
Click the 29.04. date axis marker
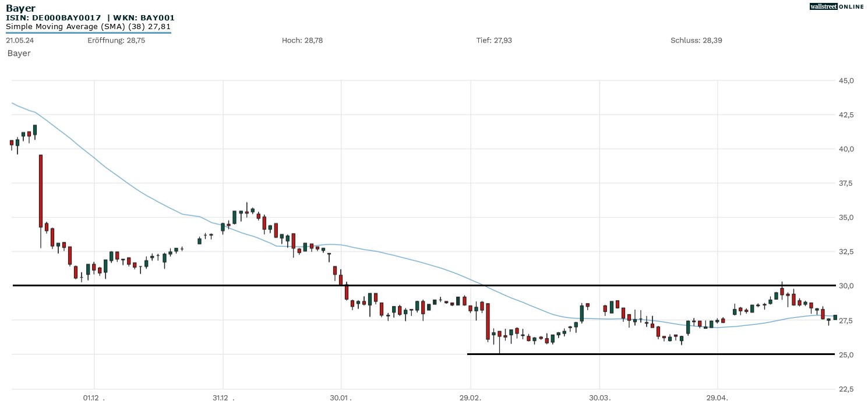(718, 398)
